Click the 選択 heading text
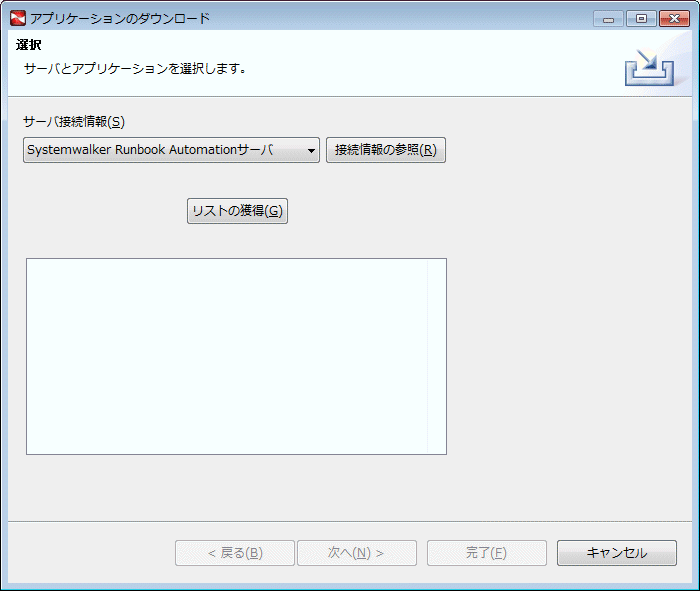 coord(29,45)
